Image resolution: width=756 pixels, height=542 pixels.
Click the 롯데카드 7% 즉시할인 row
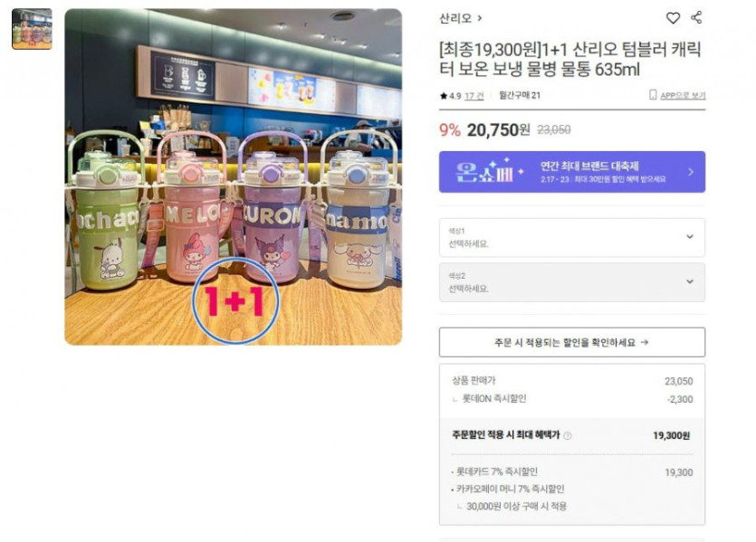click(572, 472)
